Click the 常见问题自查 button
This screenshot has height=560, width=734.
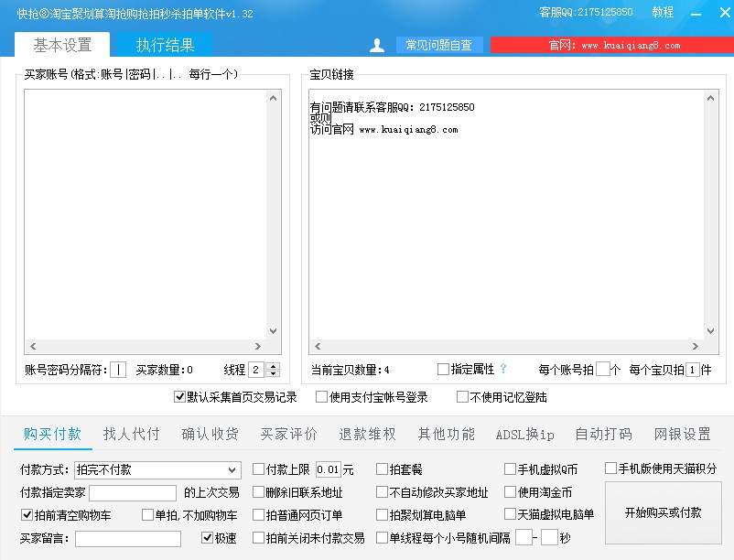[x=438, y=45]
